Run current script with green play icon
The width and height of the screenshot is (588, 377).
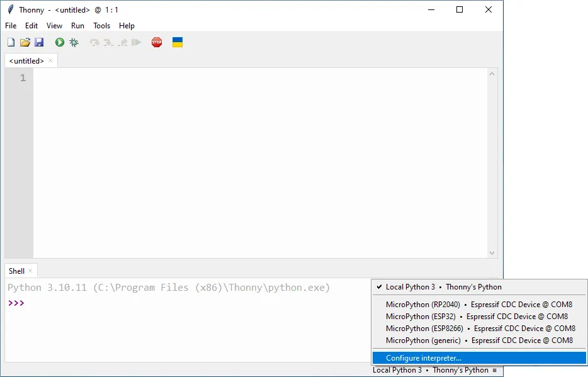pyautogui.click(x=60, y=42)
